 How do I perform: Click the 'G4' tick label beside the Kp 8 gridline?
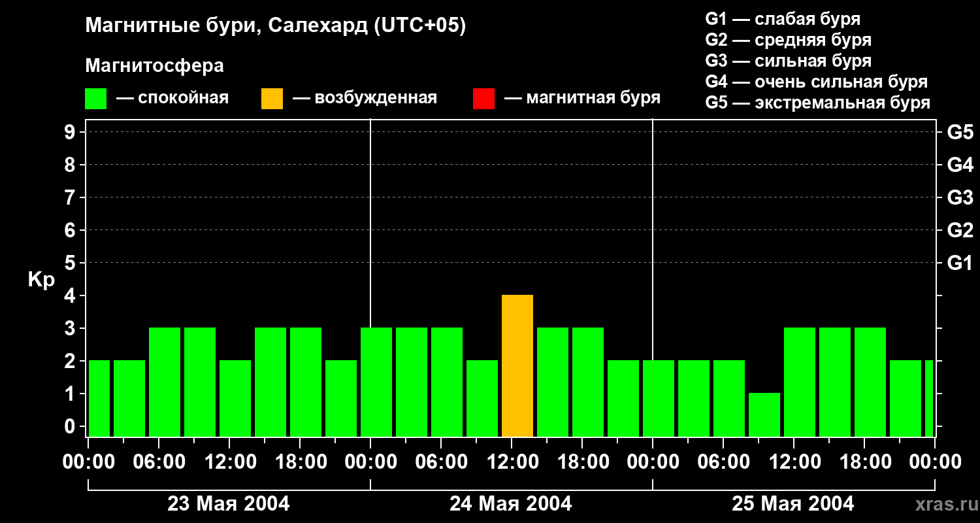(960, 165)
